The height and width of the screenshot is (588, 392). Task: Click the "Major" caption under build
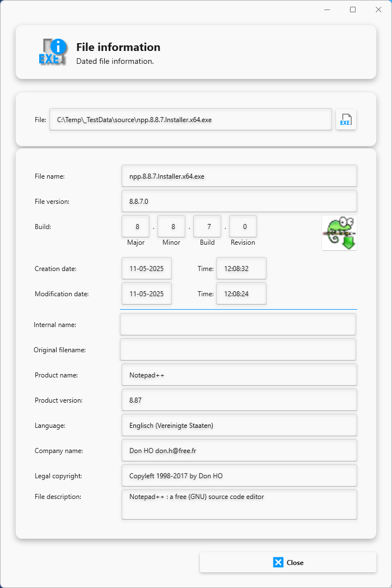pyautogui.click(x=136, y=242)
